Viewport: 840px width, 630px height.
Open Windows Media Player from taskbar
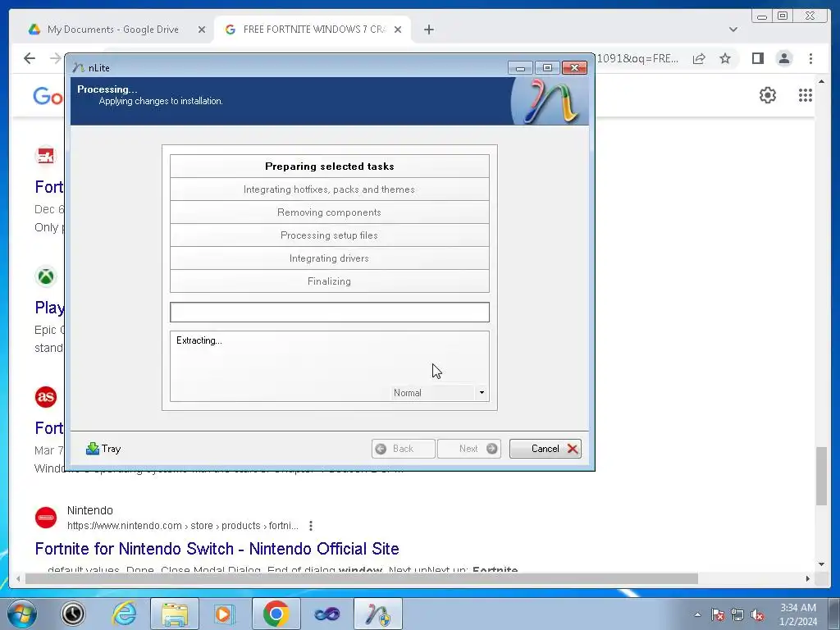coord(223,614)
